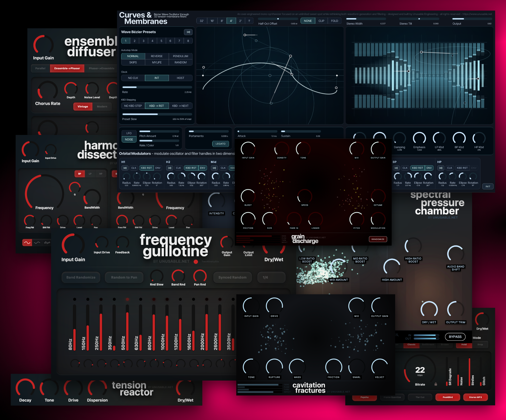Screen dimensions: 506x420
Task: Select the Hold mode button
Action: pyautogui.click(x=464, y=344)
